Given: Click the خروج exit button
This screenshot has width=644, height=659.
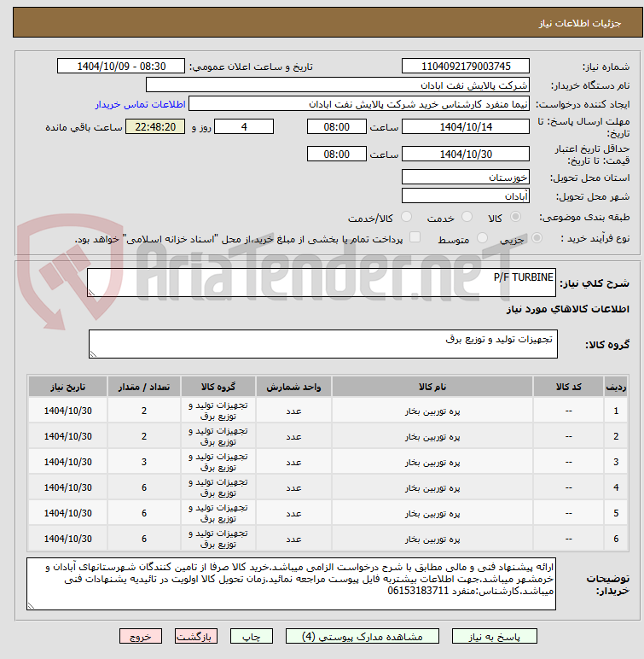Looking at the screenshot, I should coord(141,637).
